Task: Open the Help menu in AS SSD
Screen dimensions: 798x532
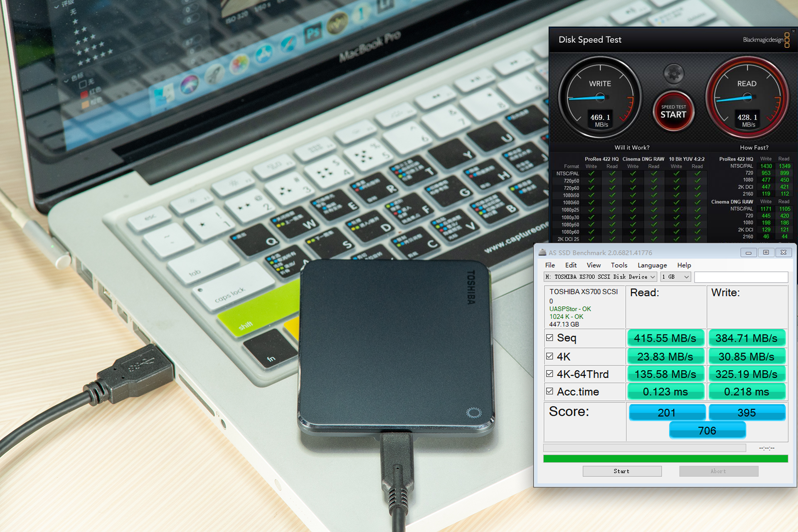Action: (x=684, y=265)
